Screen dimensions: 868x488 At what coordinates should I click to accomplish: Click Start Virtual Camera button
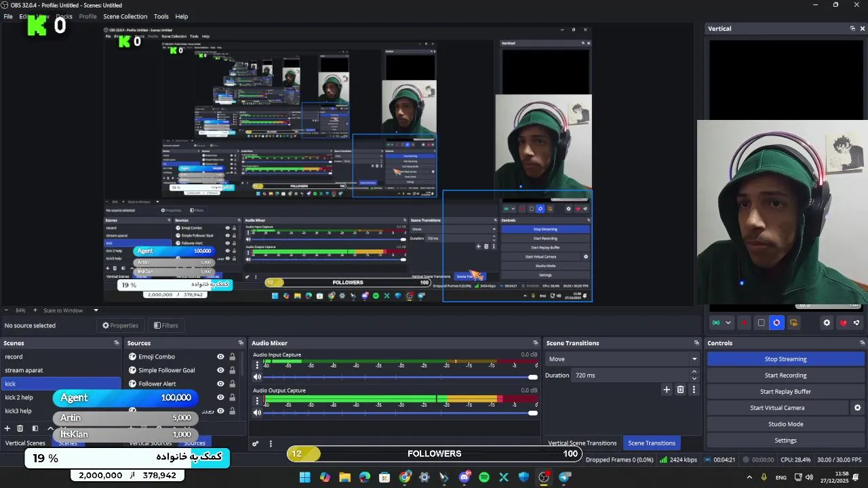(777, 408)
